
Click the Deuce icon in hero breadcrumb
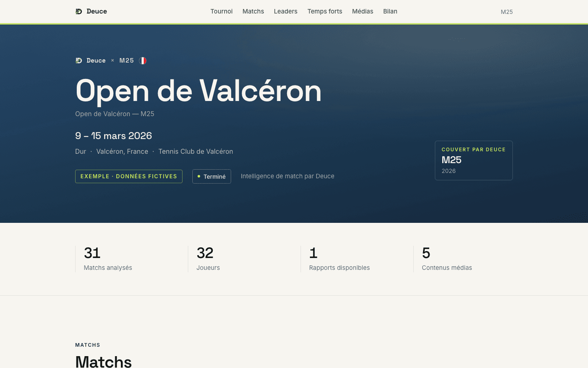(x=79, y=61)
